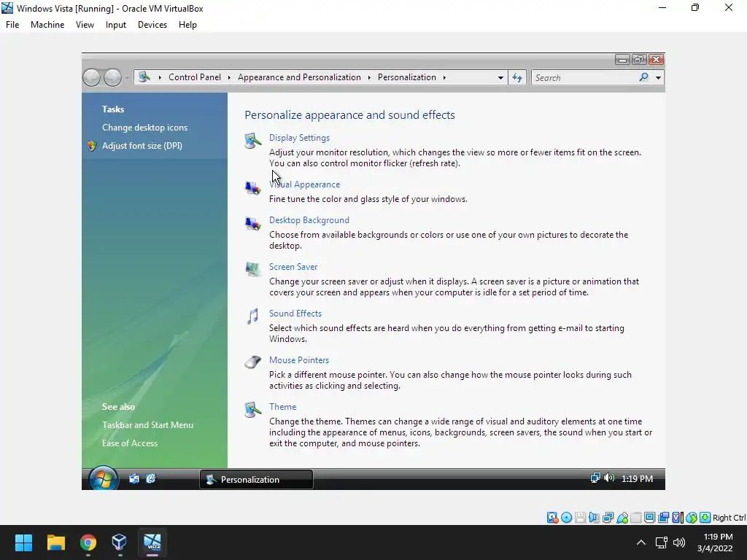The image size is (747, 560).
Task: Click the address bar refresh button
Action: 517,77
